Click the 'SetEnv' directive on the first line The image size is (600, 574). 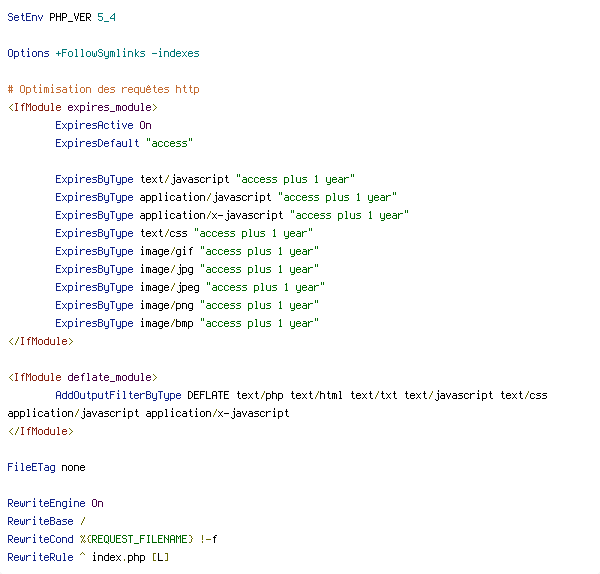[25, 17]
